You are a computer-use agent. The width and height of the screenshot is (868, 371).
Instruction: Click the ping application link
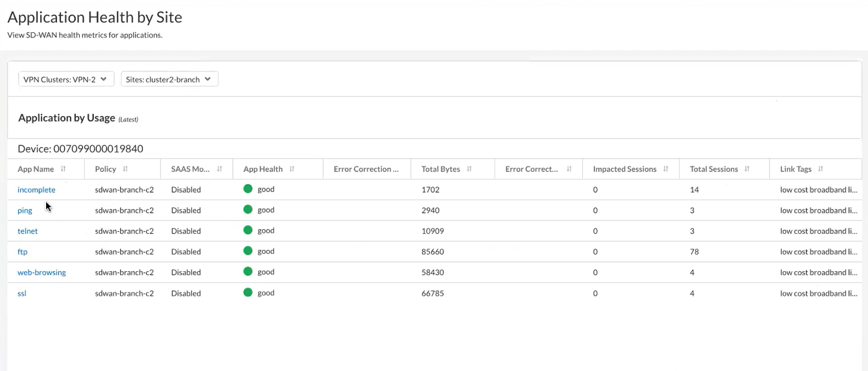[25, 211]
